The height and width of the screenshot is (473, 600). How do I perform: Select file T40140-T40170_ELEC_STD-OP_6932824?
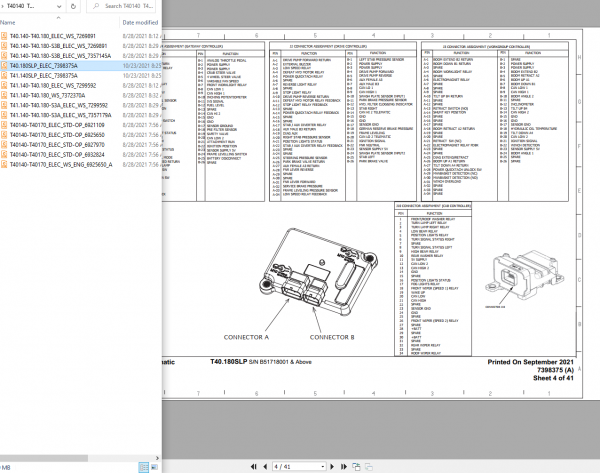(57, 155)
